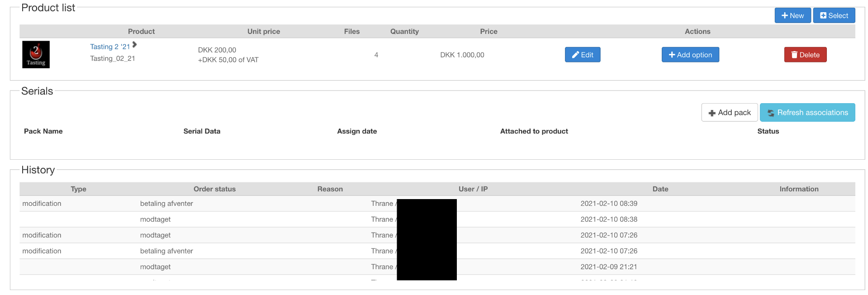Click the Pack Name column header
The image size is (868, 295).
pos(43,131)
